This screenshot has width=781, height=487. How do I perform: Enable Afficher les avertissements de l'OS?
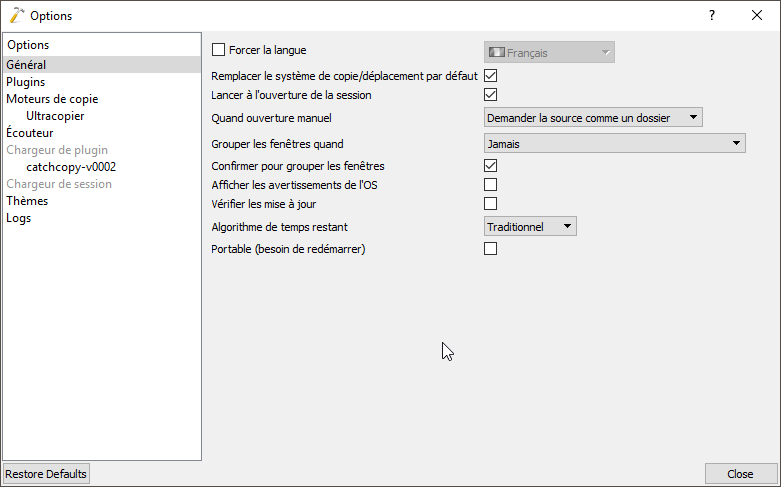[491, 185]
